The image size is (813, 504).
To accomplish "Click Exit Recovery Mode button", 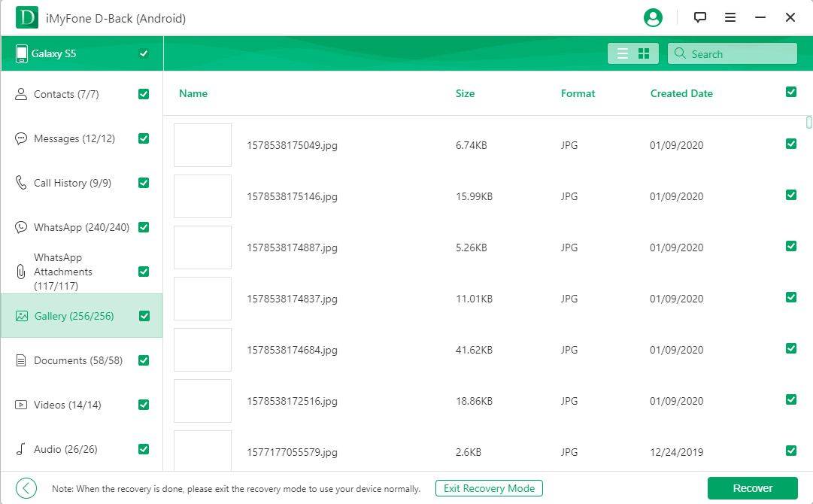I will (x=489, y=488).
